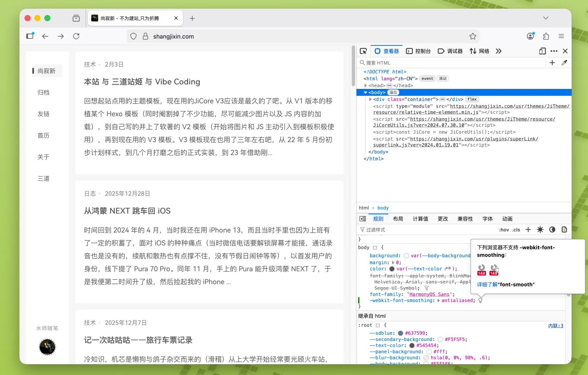This screenshot has height=375, width=588.
Task: Open article 从鸿蒙 NEXT 跳车回 iOS
Action: click(x=127, y=211)
